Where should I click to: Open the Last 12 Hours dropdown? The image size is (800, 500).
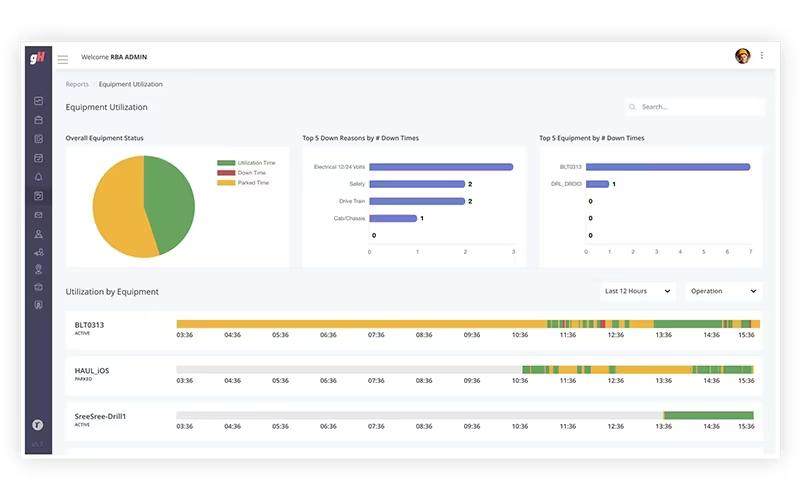(638, 291)
